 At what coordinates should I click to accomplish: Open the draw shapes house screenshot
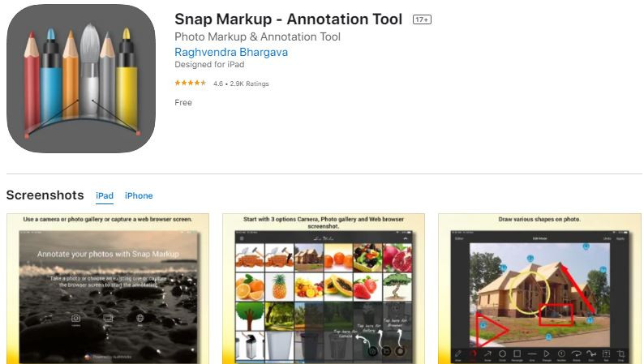[x=539, y=289]
